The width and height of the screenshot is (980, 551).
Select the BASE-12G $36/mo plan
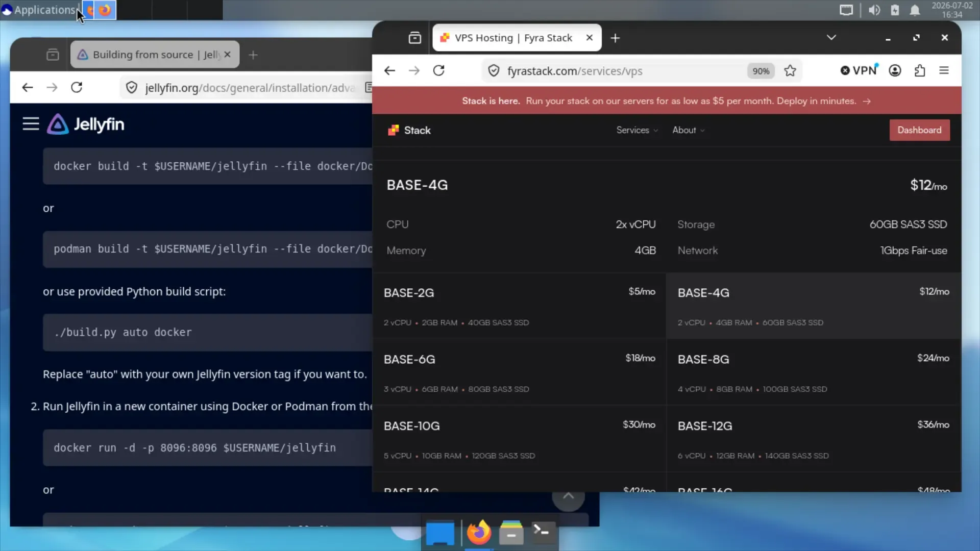point(814,439)
